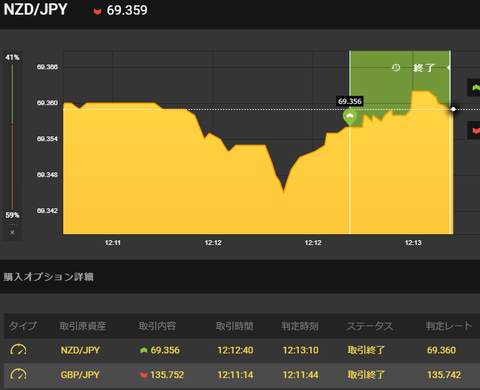Click trade time 12:12:40
The height and width of the screenshot is (390, 480).
(235, 350)
